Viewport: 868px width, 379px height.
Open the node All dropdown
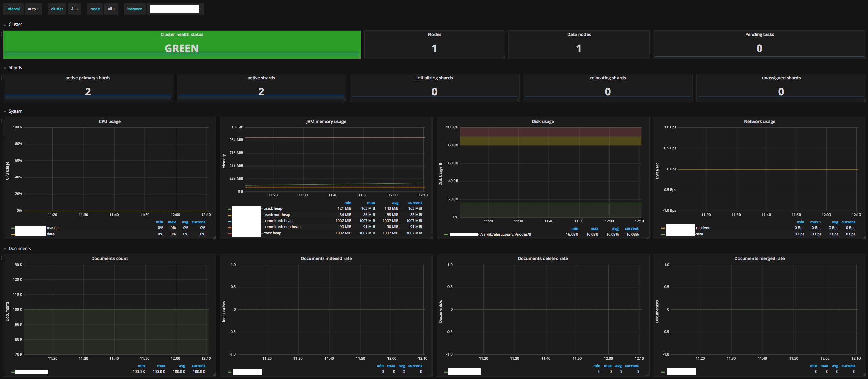click(111, 9)
